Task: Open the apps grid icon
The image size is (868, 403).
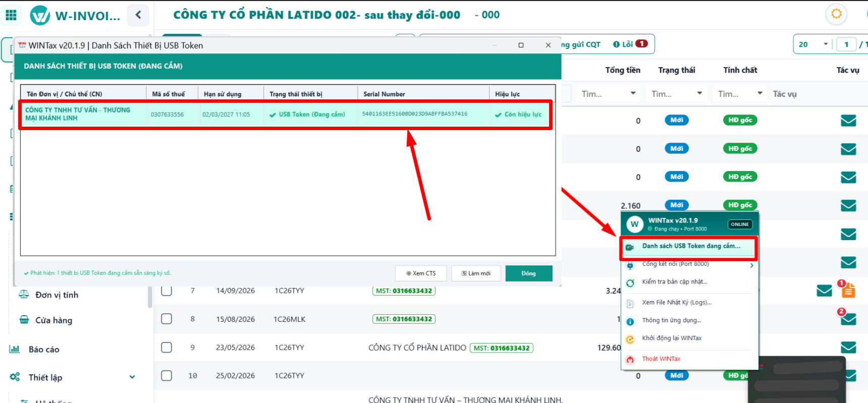Action: coord(11,15)
